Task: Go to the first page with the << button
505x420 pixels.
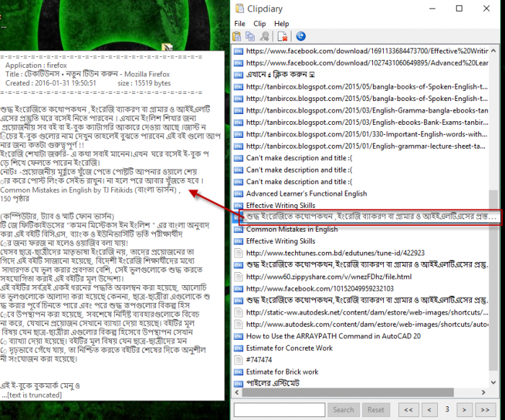Action: 408,410
